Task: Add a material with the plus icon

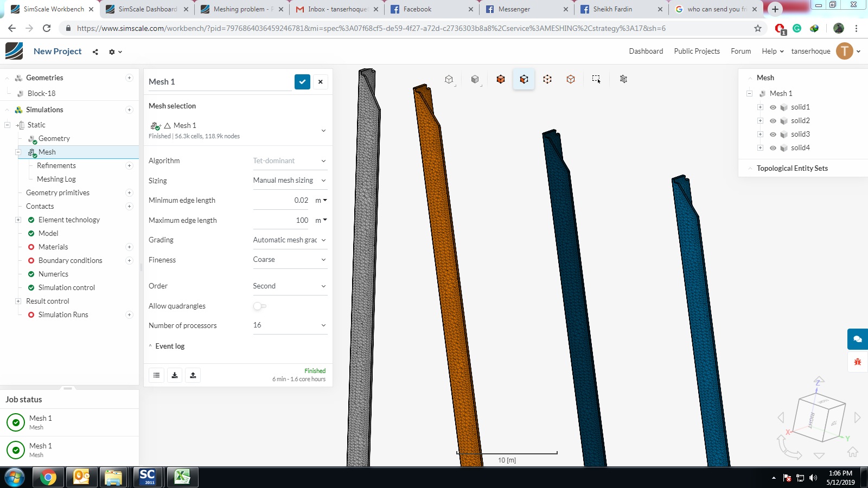Action: tap(129, 247)
